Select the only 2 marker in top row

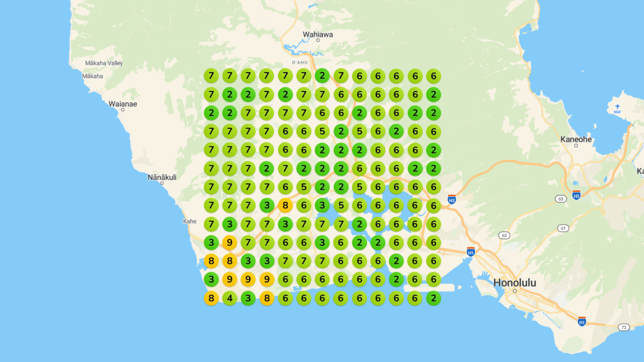pos(322,76)
